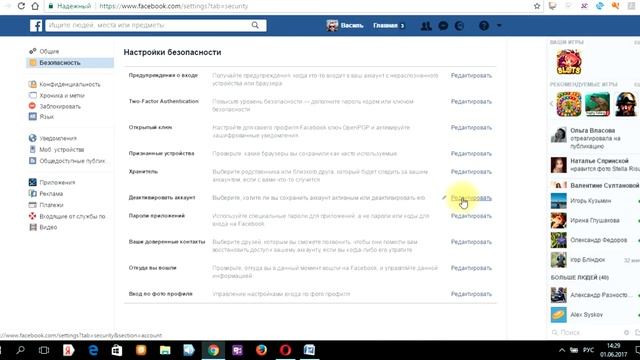Bookmark page with star icon
640x360 pixels.
point(537,6)
